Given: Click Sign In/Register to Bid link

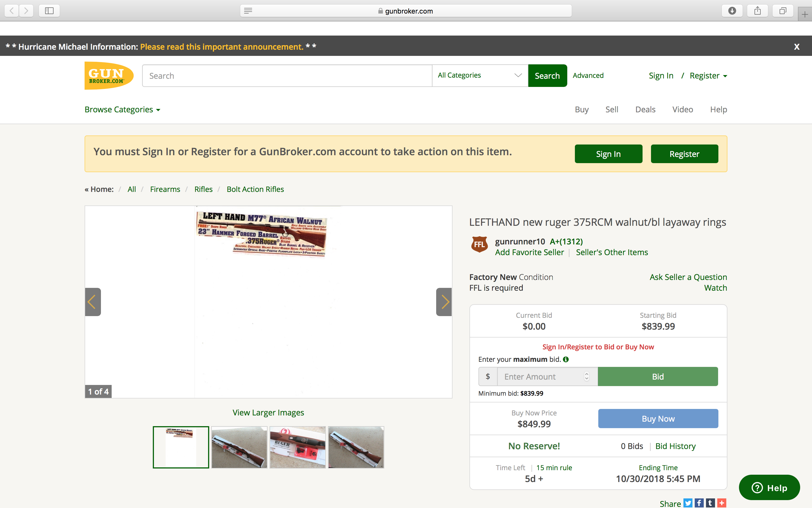Looking at the screenshot, I should pyautogui.click(x=598, y=347).
